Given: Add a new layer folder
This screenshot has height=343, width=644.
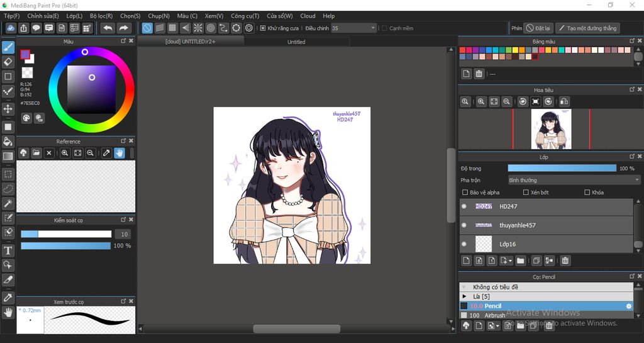Looking at the screenshot, I should click(520, 261).
